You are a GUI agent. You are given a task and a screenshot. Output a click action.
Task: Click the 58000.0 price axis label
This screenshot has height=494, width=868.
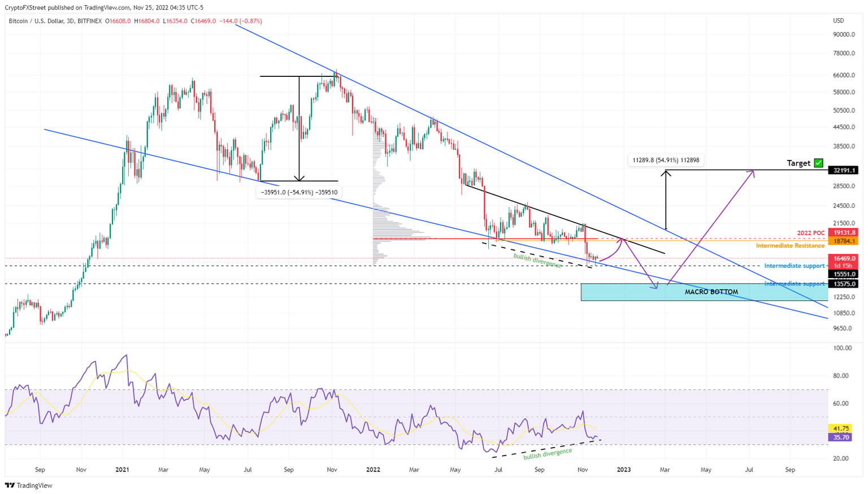(844, 92)
